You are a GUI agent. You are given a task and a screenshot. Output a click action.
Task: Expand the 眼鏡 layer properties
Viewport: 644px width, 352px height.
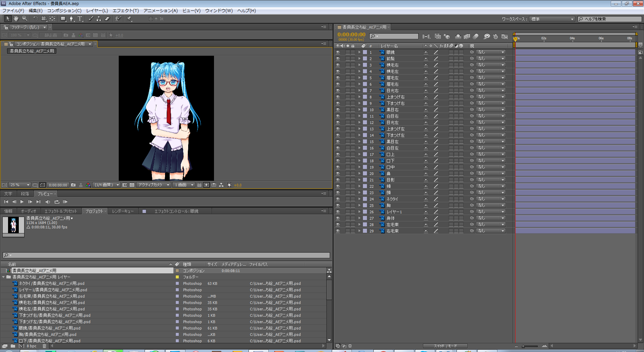coord(359,52)
